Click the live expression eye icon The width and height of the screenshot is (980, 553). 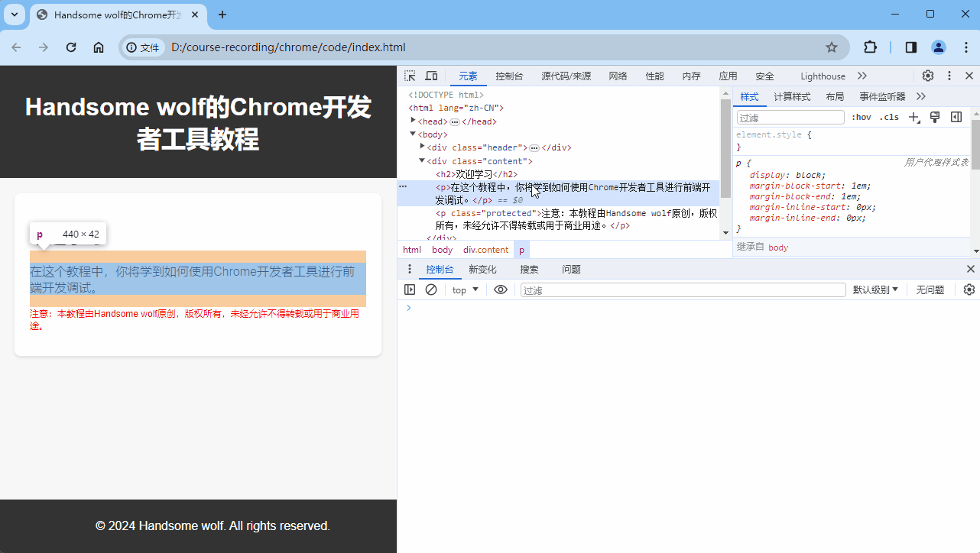tap(501, 289)
